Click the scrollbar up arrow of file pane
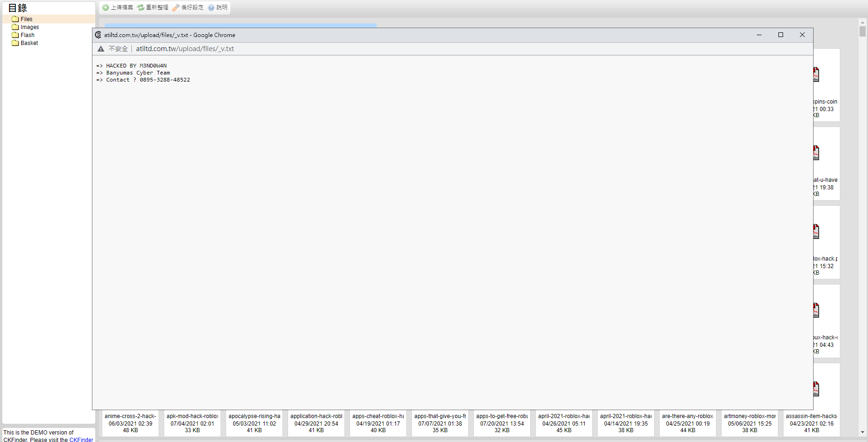 click(x=862, y=22)
